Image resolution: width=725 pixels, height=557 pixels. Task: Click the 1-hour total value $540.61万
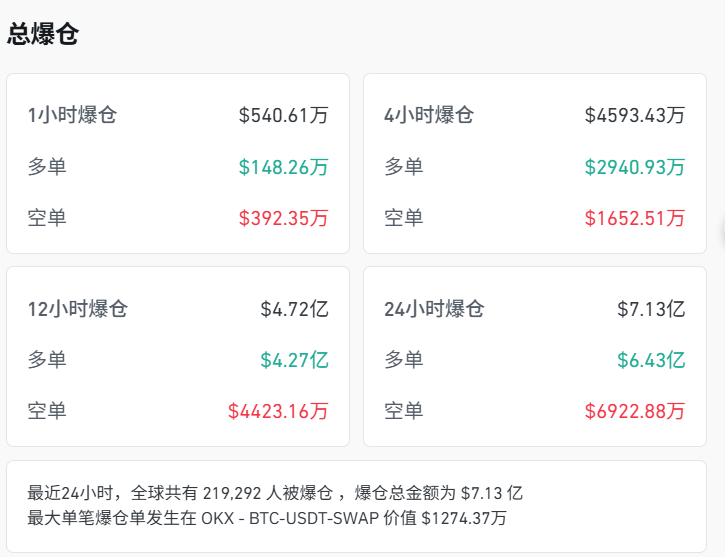pyautogui.click(x=283, y=115)
